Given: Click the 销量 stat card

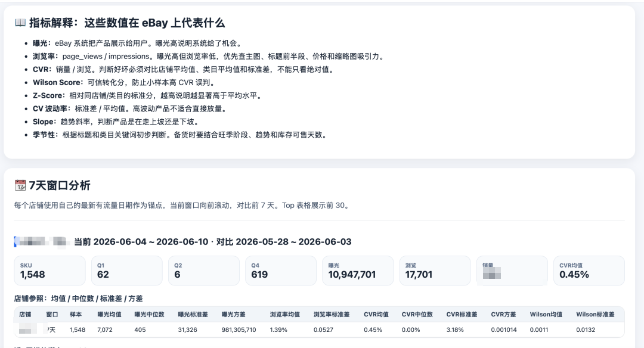Looking at the screenshot, I should [x=512, y=271].
